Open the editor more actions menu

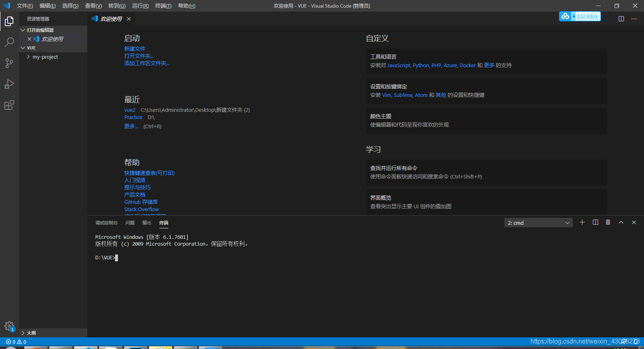634,19
